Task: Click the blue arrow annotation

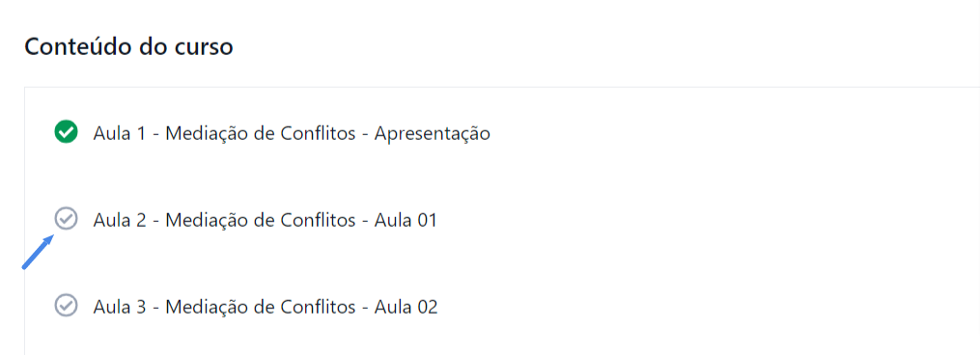Action: (39, 252)
